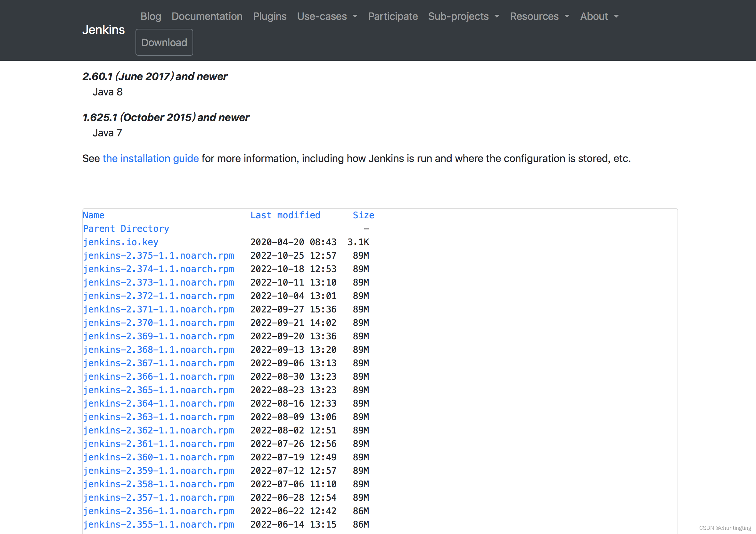The width and height of the screenshot is (756, 534).
Task: Expand the Sub-projects dropdown
Action: pyautogui.click(x=464, y=16)
